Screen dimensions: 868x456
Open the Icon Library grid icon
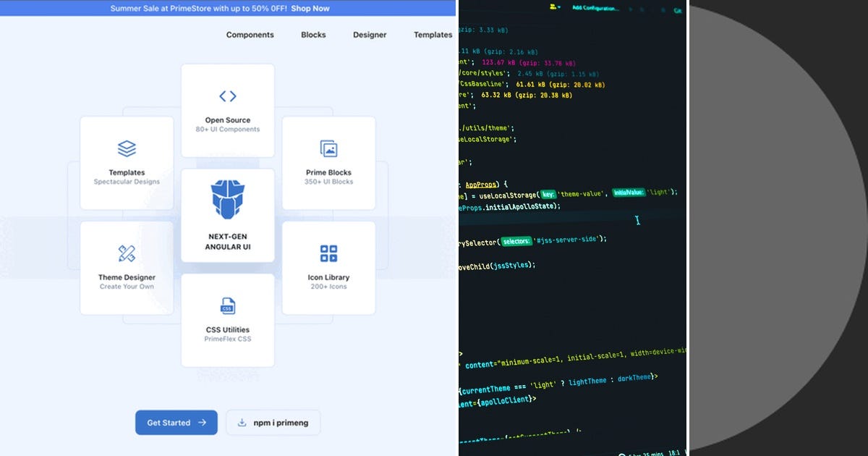(x=328, y=253)
